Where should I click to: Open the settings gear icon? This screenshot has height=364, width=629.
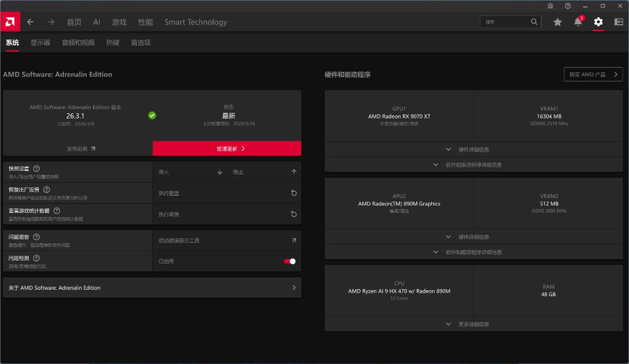[x=598, y=22]
